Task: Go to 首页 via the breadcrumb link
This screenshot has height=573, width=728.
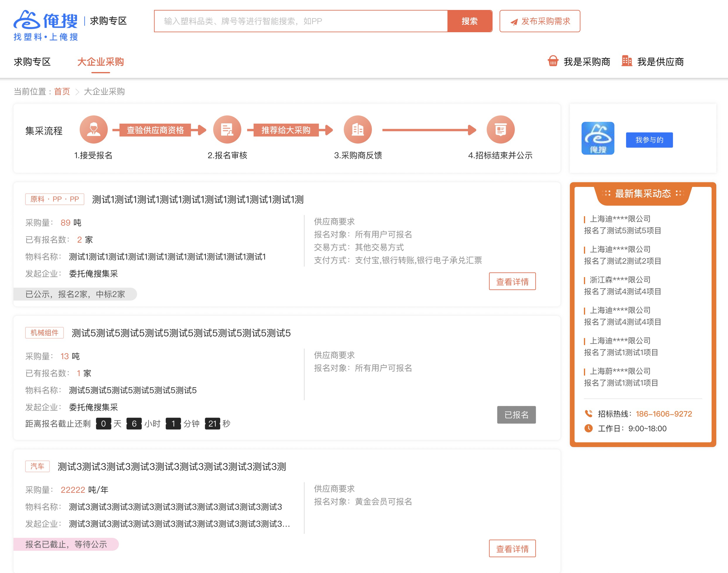Action: [x=62, y=92]
